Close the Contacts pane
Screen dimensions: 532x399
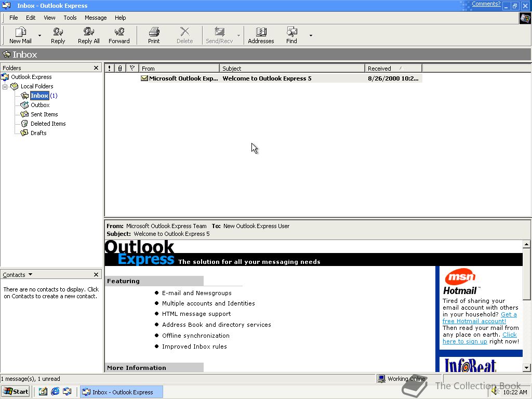coord(96,274)
